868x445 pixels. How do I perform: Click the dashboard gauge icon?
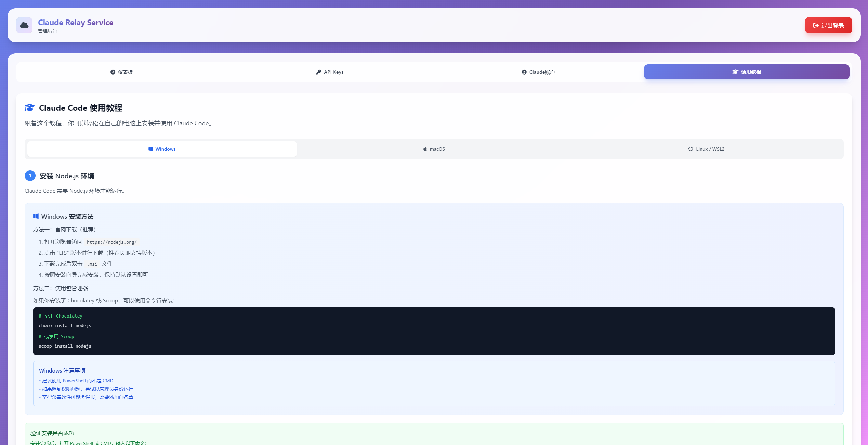(x=113, y=72)
